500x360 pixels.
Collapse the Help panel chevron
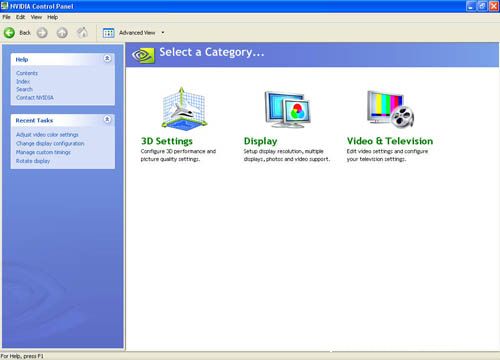coord(107,59)
